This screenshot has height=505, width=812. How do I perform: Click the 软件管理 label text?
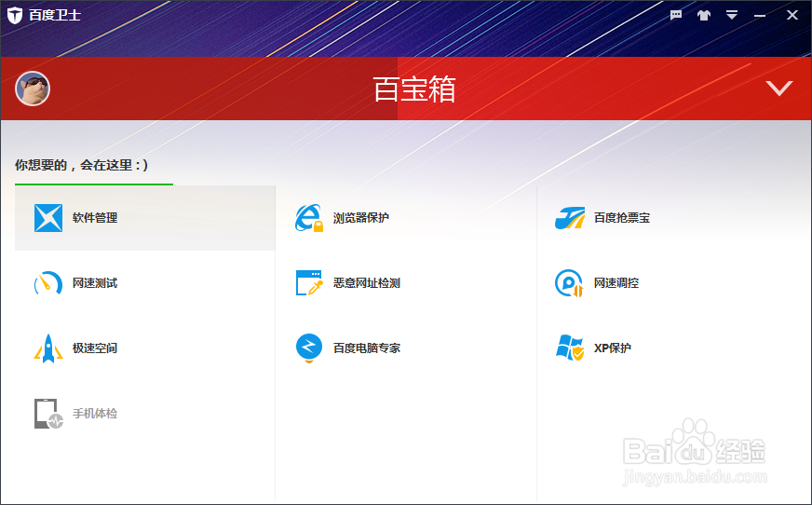pos(95,217)
